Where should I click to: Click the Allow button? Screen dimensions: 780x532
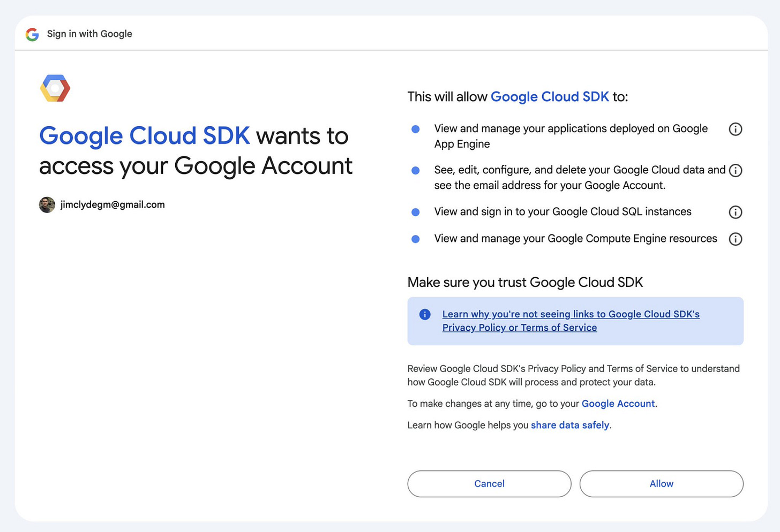662,484
